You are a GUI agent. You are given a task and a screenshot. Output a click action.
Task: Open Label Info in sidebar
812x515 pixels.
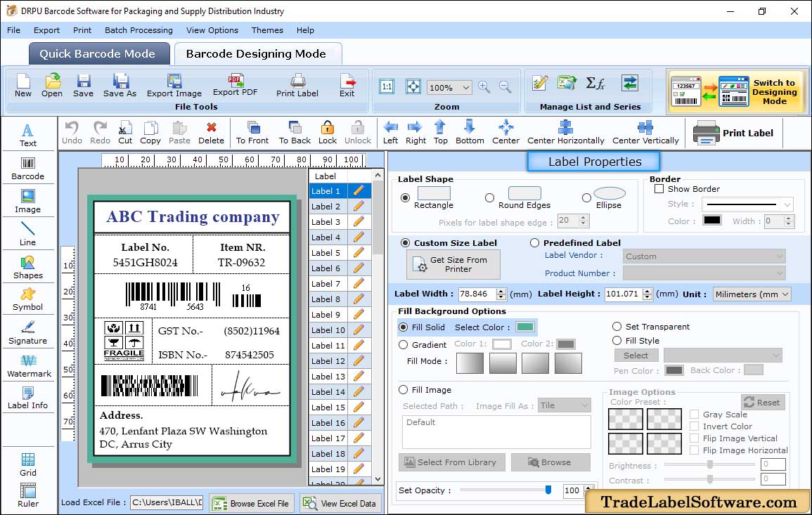[x=28, y=398]
